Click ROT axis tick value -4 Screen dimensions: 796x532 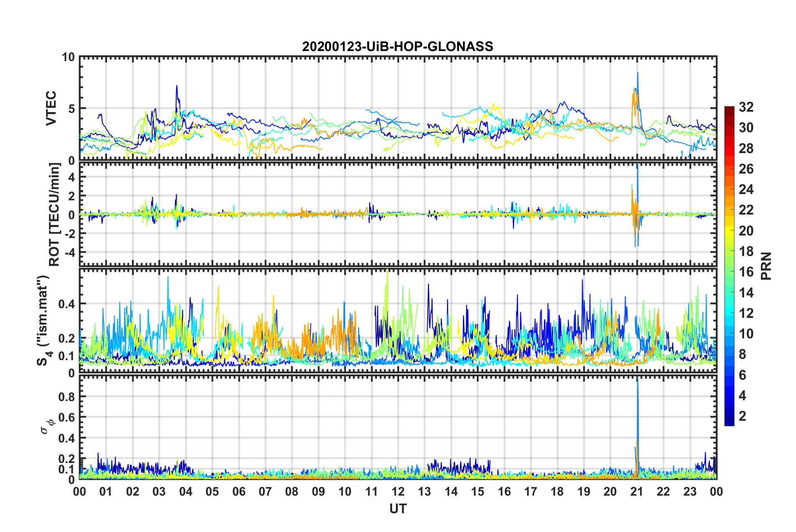[69, 253]
